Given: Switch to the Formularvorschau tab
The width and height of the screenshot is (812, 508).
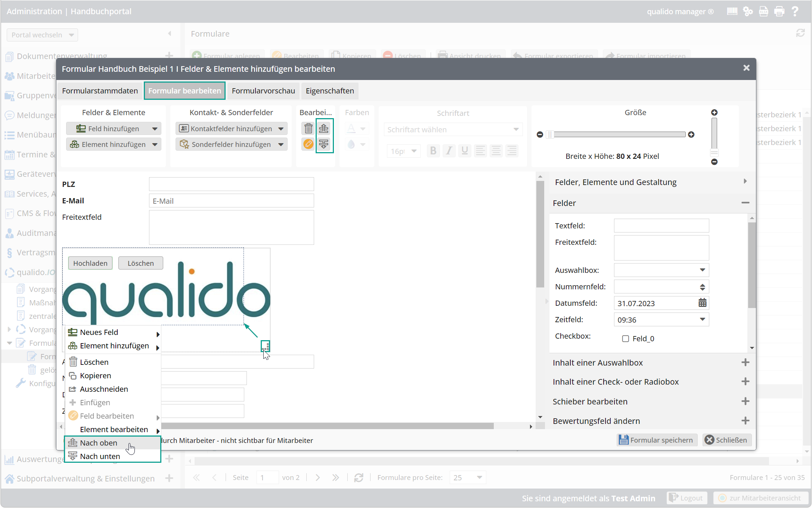Looking at the screenshot, I should (x=263, y=91).
